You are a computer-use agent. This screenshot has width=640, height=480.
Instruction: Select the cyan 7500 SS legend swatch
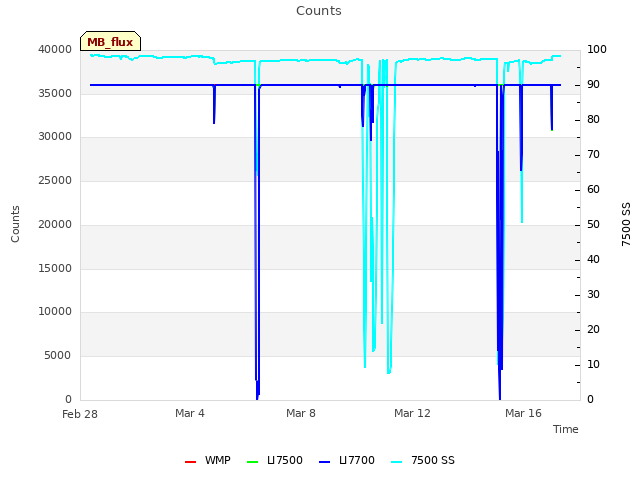click(x=397, y=462)
